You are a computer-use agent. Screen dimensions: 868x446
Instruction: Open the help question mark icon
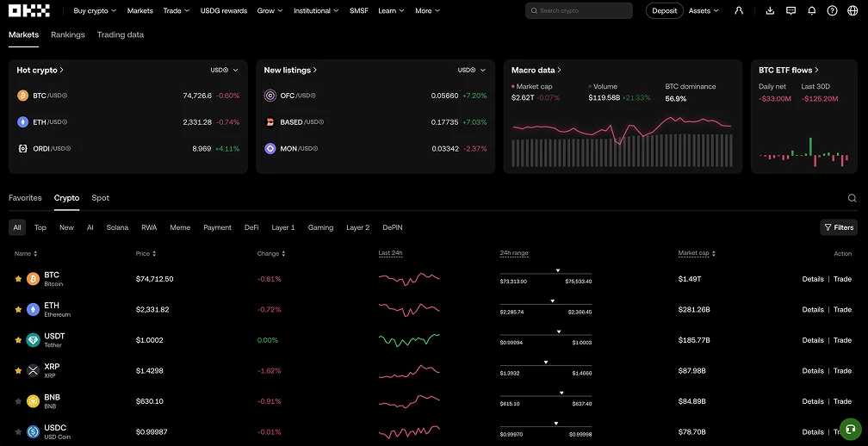(832, 10)
